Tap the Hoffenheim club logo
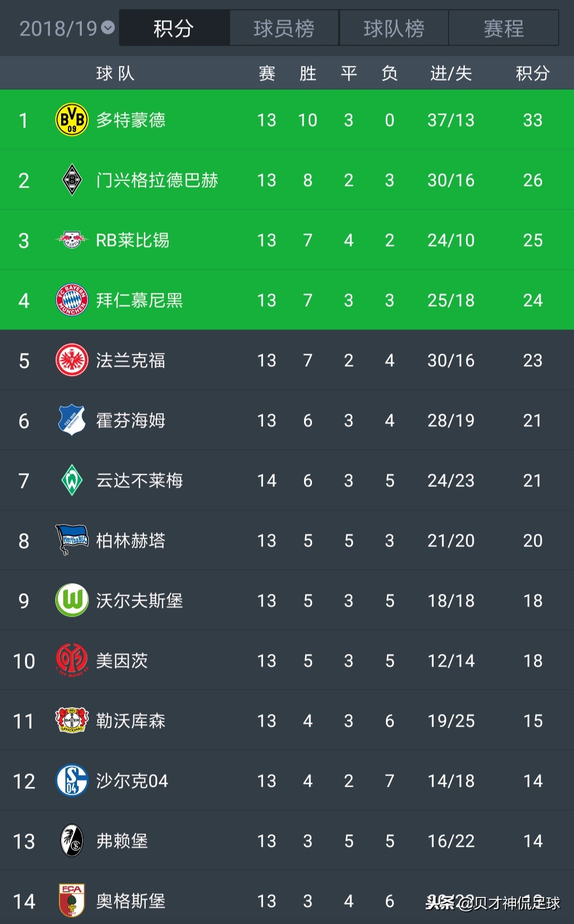Image resolution: width=574 pixels, height=924 pixels. pyautogui.click(x=72, y=420)
